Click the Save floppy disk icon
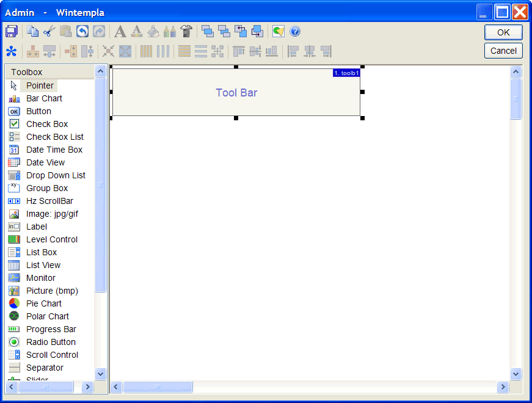This screenshot has width=532, height=403. click(x=12, y=32)
